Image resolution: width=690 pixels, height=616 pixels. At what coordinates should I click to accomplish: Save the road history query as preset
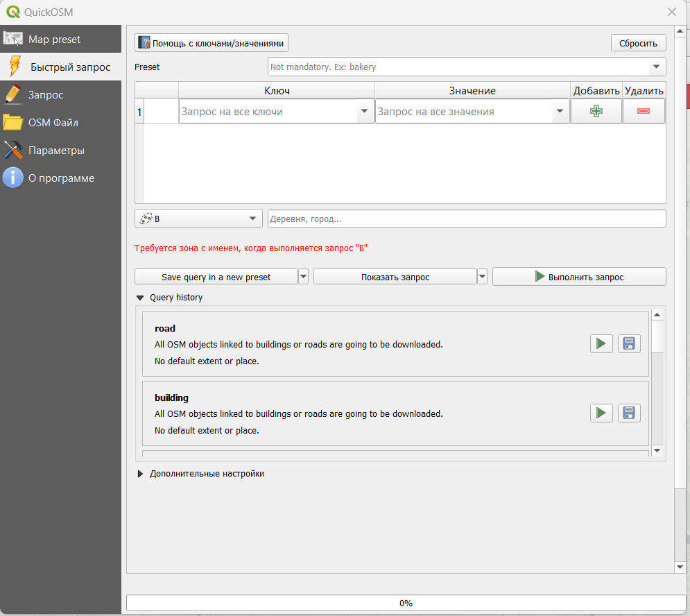(629, 343)
